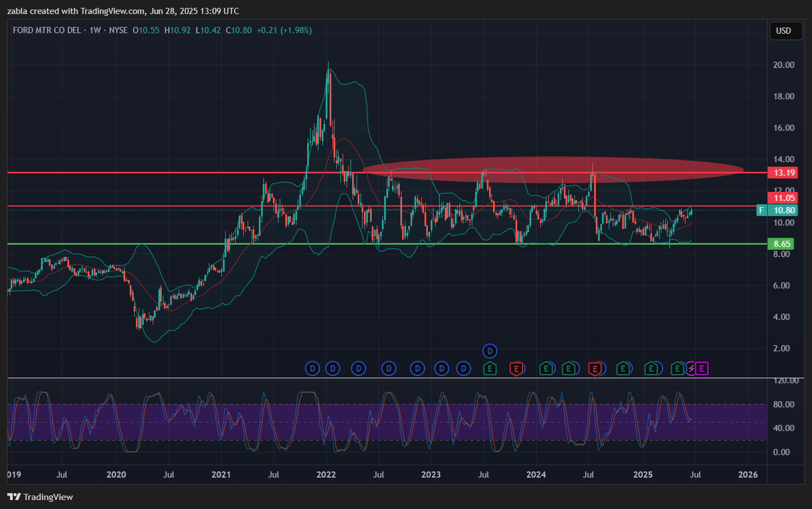Click the 40.00 oscillator axis label
The height and width of the screenshot is (509, 812).
point(783,428)
